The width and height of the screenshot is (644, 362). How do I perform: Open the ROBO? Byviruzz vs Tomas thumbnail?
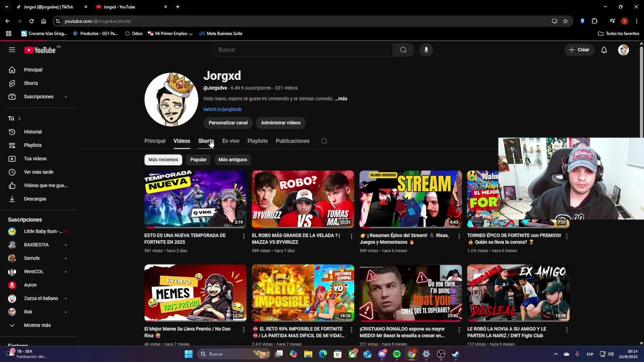[303, 199]
